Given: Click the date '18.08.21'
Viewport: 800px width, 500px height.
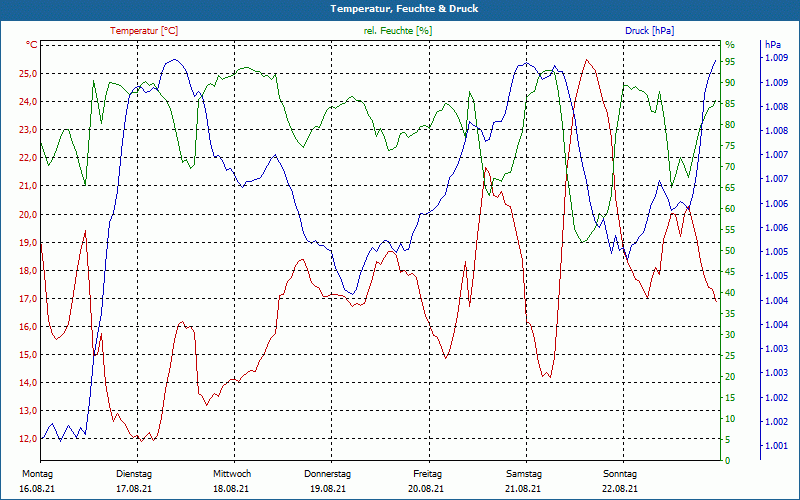Looking at the screenshot, I should [x=231, y=489].
